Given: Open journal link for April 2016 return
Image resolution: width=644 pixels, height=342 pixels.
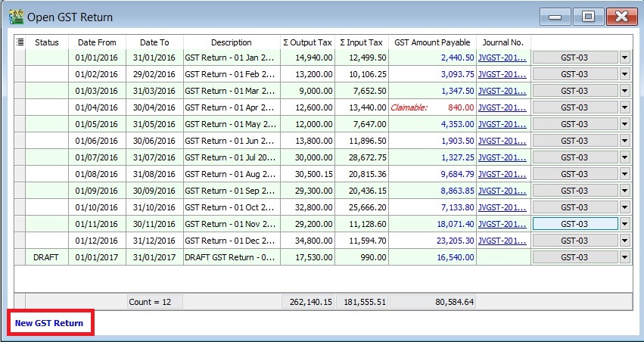Looking at the screenshot, I should click(x=502, y=107).
